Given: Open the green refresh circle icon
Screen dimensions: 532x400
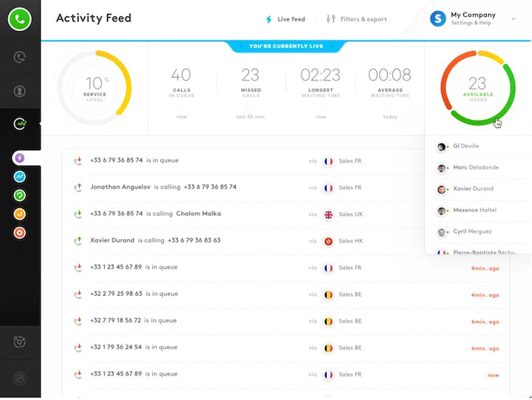Looking at the screenshot, I should point(20,195).
